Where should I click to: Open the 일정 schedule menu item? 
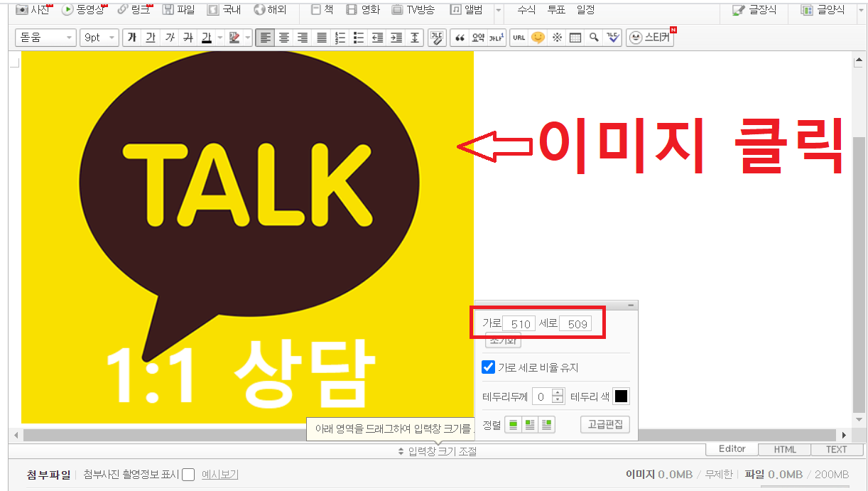tap(586, 10)
